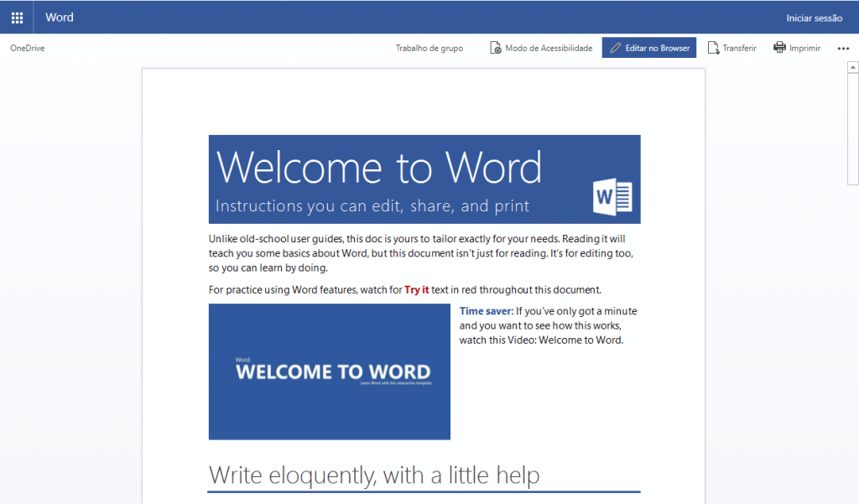859x504 pixels.
Task: Click the large Welcome to Word title
Action: point(379,167)
